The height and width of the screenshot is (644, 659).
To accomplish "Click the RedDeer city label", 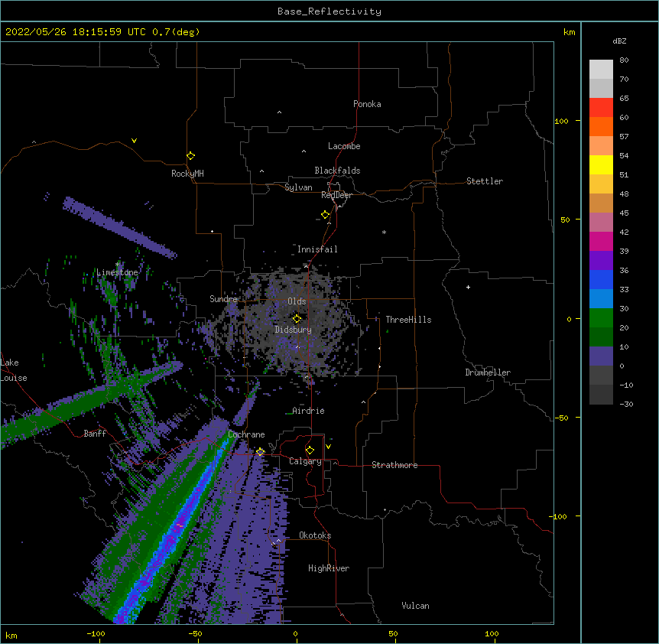I will tap(336, 195).
